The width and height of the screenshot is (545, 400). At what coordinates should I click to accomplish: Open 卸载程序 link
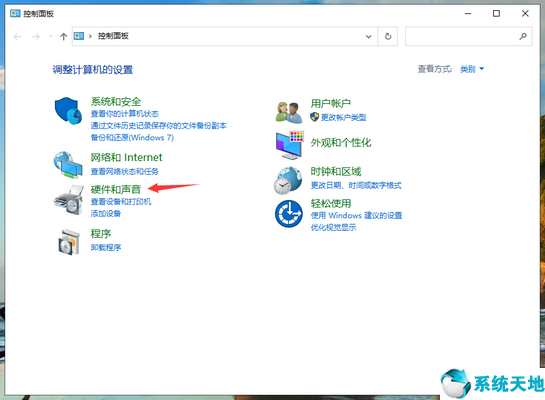(106, 247)
